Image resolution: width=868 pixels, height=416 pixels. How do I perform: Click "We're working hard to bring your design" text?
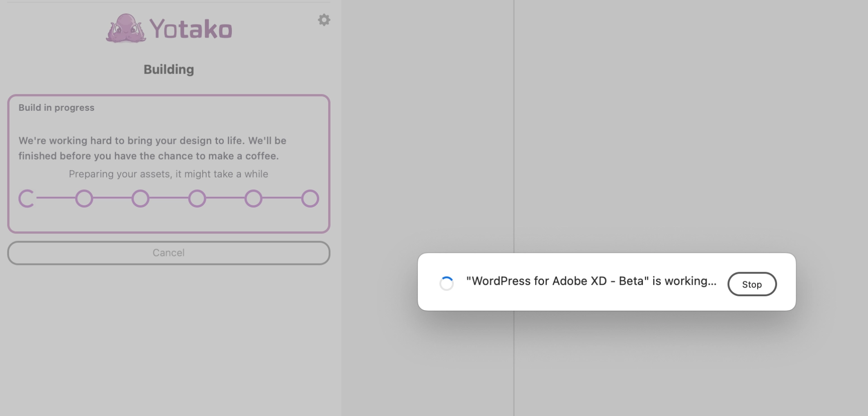[x=152, y=148]
